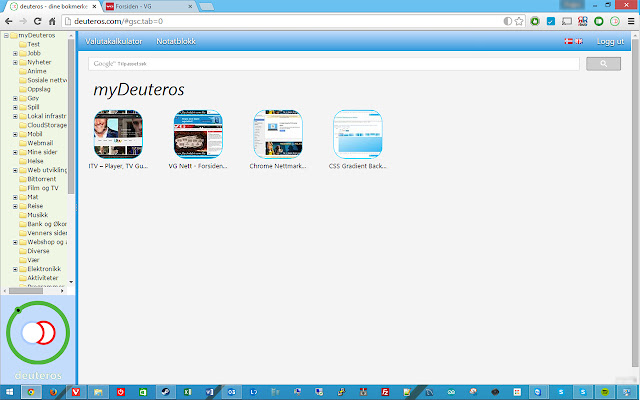Image resolution: width=640 pixels, height=400 pixels.
Task: Open Vivaldi from the taskbar
Action: coord(76,392)
